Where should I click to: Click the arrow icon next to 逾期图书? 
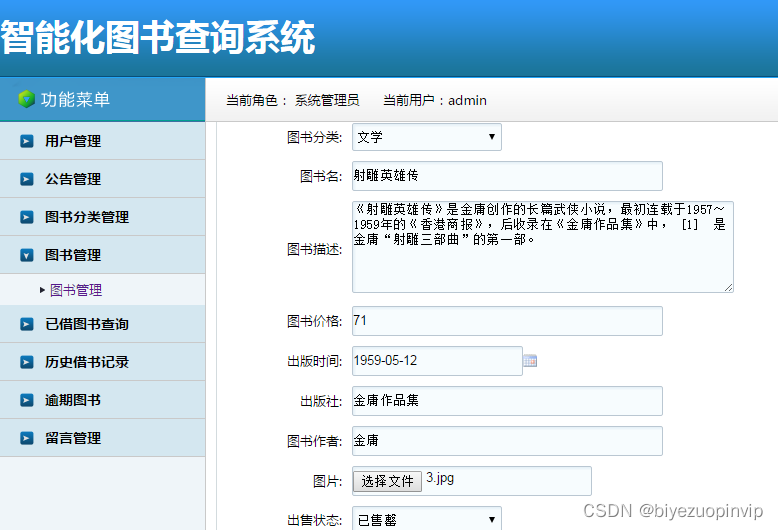pyautogui.click(x=27, y=400)
